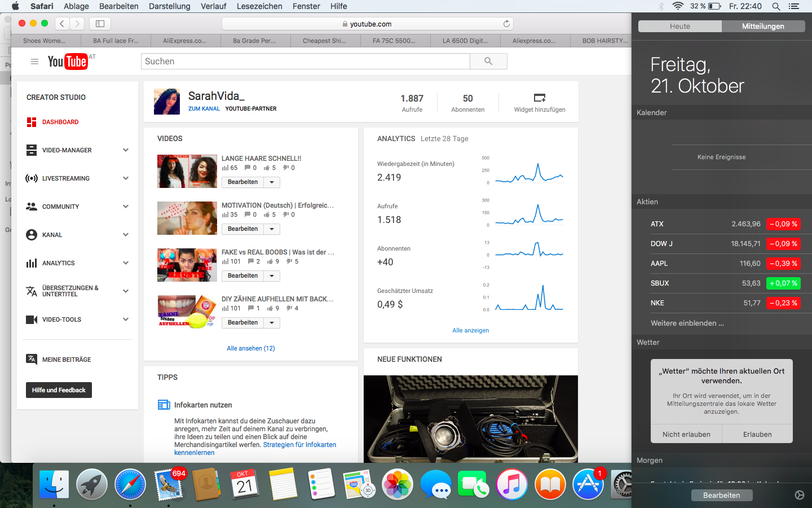Click the Kanal account icon
Screen dimensions: 812x508
click(x=32, y=235)
